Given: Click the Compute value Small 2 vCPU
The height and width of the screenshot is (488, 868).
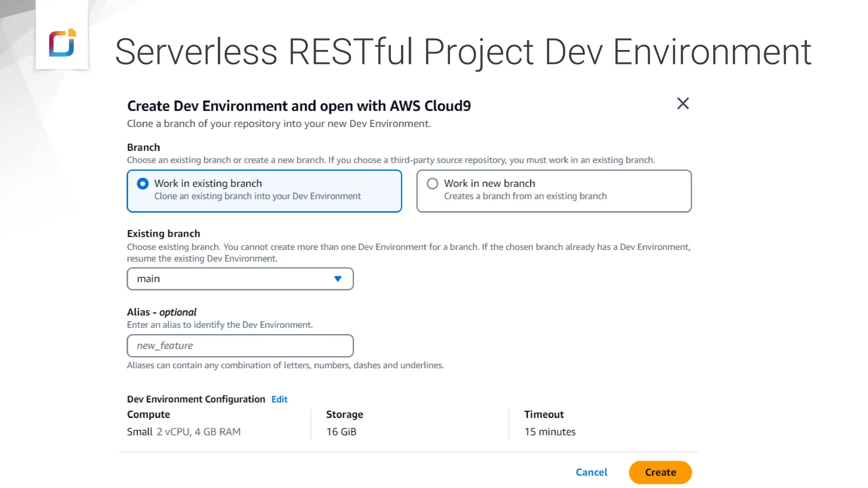Looking at the screenshot, I should [184, 432].
